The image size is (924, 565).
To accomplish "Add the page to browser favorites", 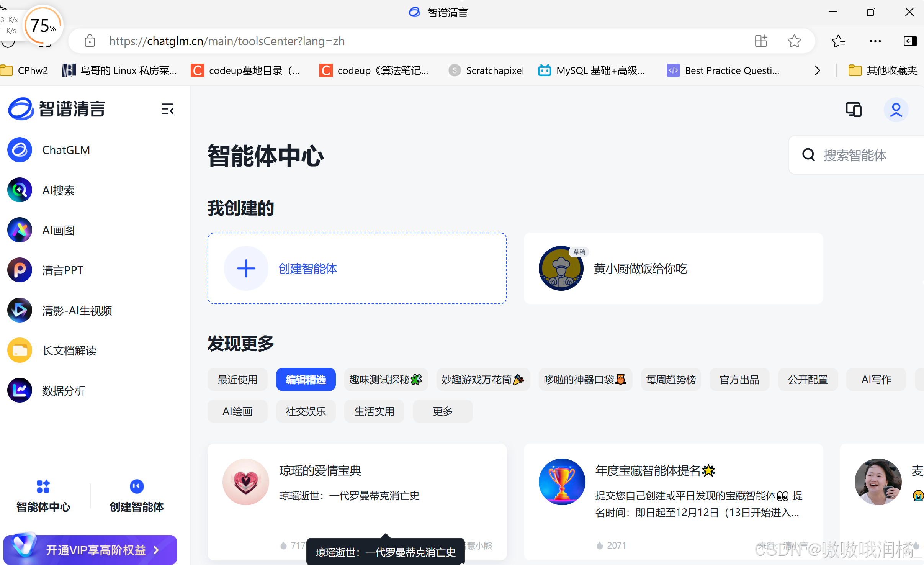I will point(794,41).
